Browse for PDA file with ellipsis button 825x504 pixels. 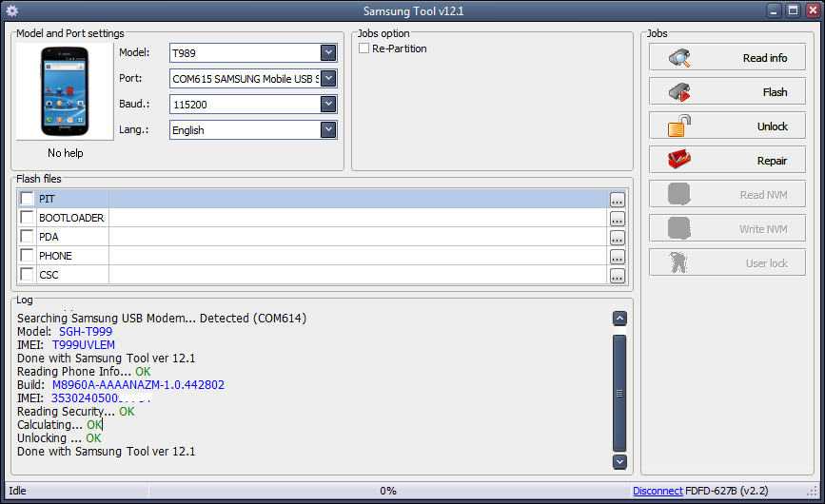(618, 238)
